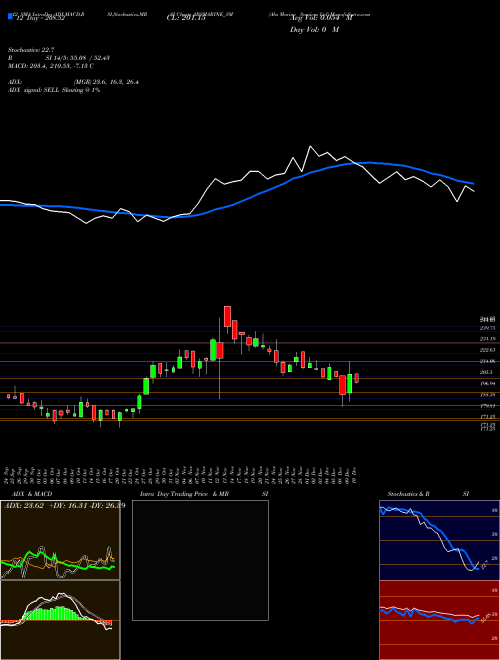The width and height of the screenshot is (500, 660).
Task: Click the 'Stochastics & R' panel title
Action: 408,494
